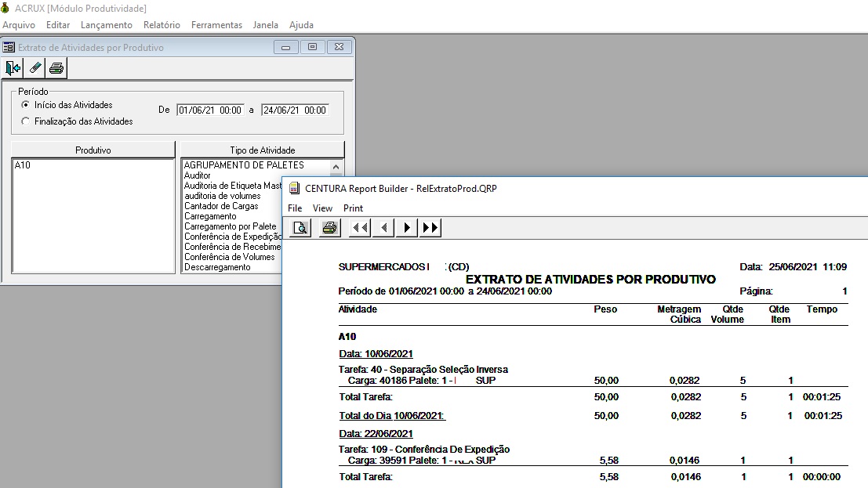868x488 pixels.
Task: Click the Extrato de Atividades window icon
Action: (x=9, y=48)
